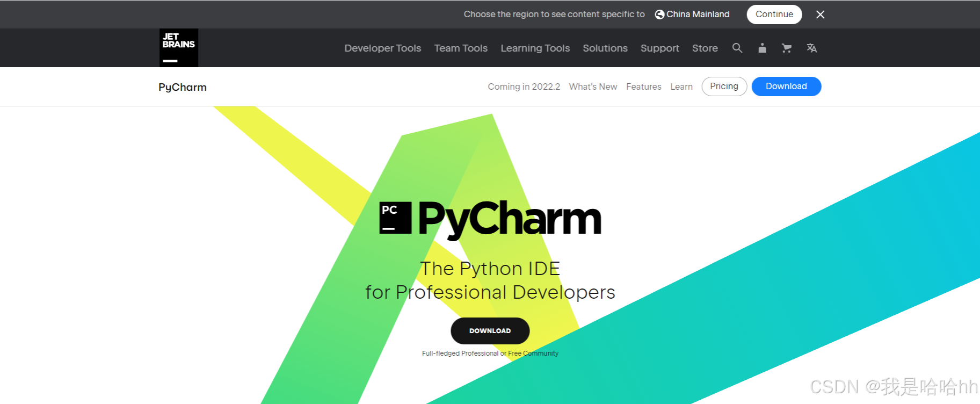The width and height of the screenshot is (980, 404).
Task: Open Coming in 2022.2 page
Action: 524,86
